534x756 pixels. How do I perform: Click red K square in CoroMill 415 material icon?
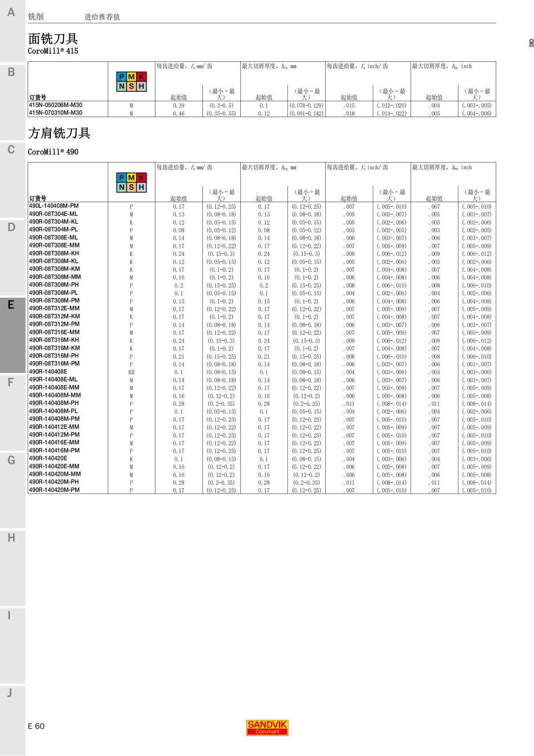pos(141,77)
